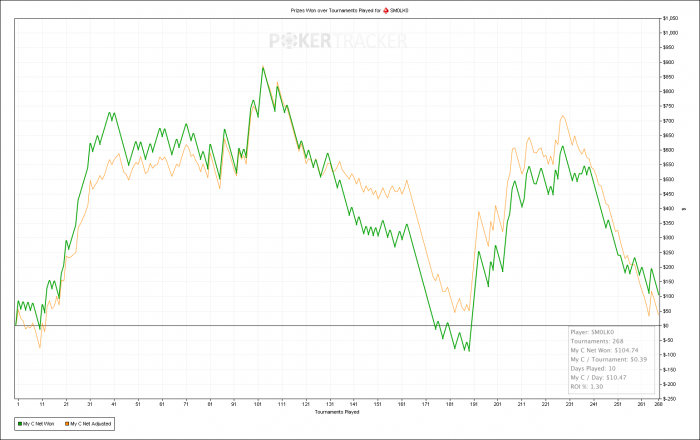Click "Tournaments: 268" in the stats box
Image resolution: width=700 pixels, height=440 pixels.
597,341
